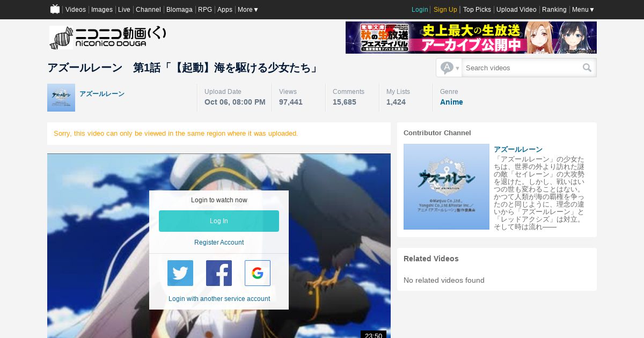Open uploader name アズールレーン link beside avatar
The height and width of the screenshot is (338, 644).
(x=102, y=94)
